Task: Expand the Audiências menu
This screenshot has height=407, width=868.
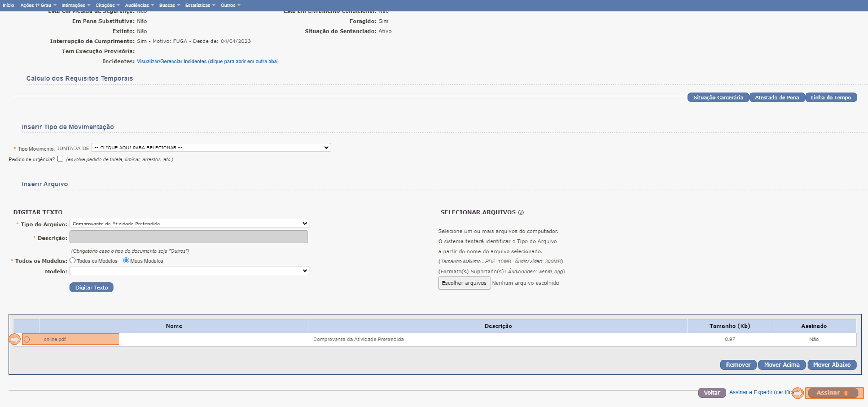Action: point(139,5)
